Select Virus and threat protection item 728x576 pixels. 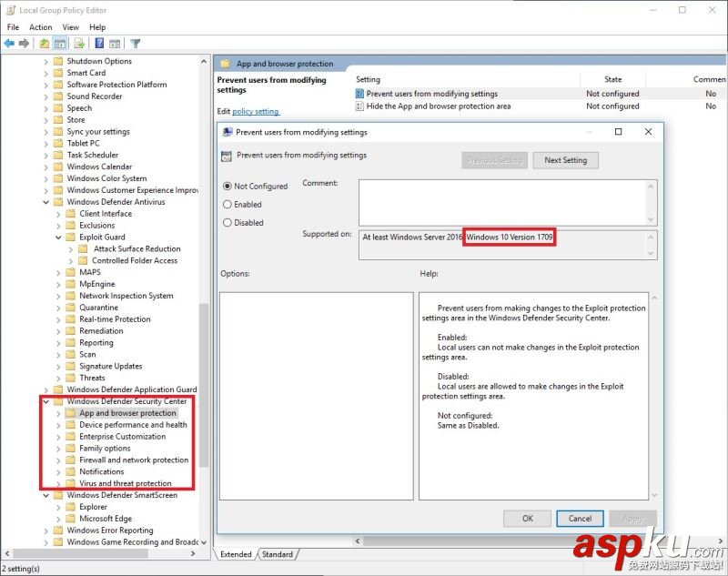(126, 483)
